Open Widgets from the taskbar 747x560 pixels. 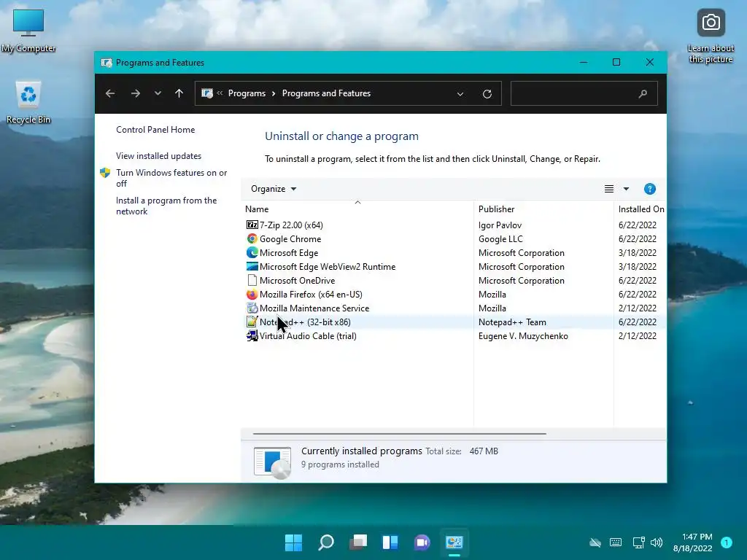coord(390,542)
